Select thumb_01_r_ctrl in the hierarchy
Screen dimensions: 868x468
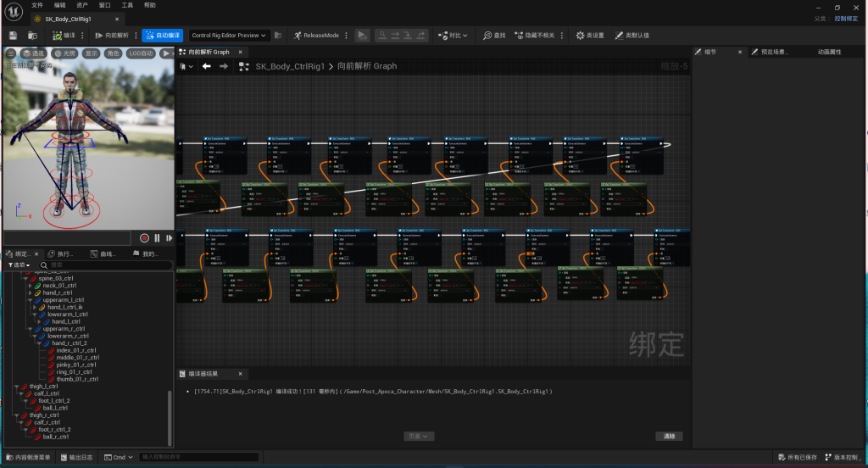pos(77,379)
